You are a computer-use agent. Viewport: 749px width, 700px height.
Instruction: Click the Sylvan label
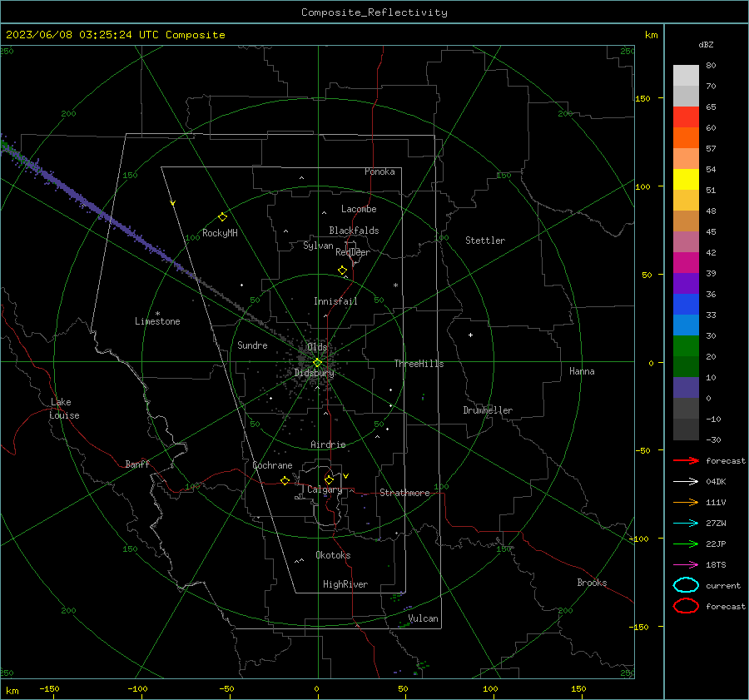tap(318, 246)
